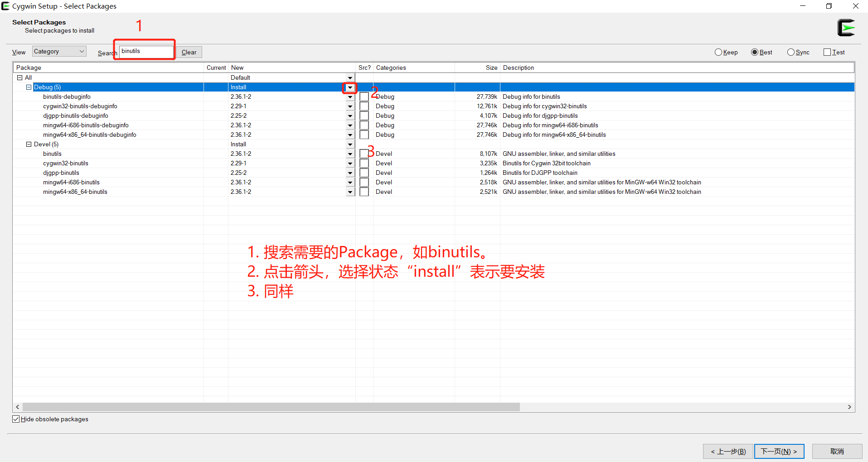Click the Cygwin logo icon at top right
The height and width of the screenshot is (462, 868).
(x=846, y=28)
